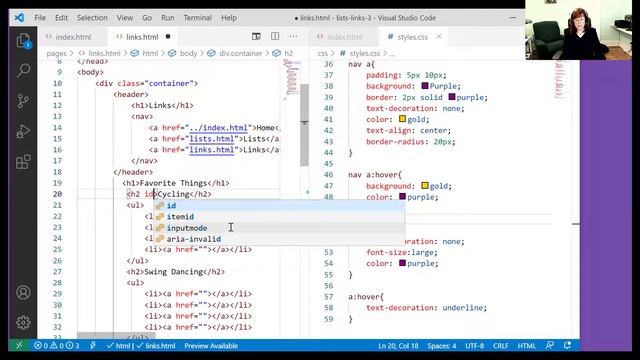Click the feedback icon in status bar

pos(550,345)
